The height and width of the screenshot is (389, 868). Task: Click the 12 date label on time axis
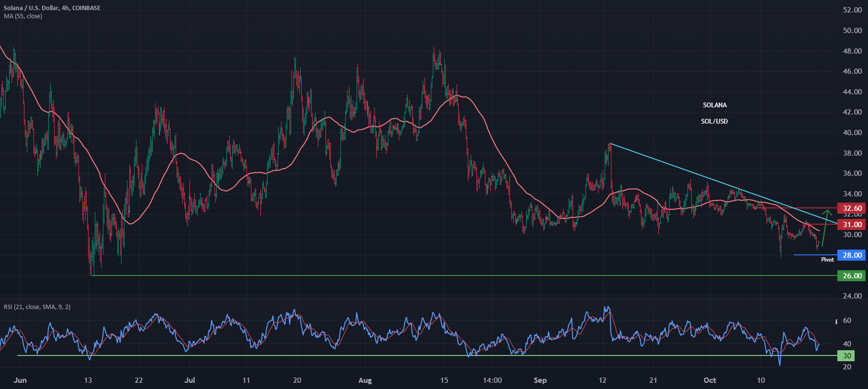tap(602, 380)
